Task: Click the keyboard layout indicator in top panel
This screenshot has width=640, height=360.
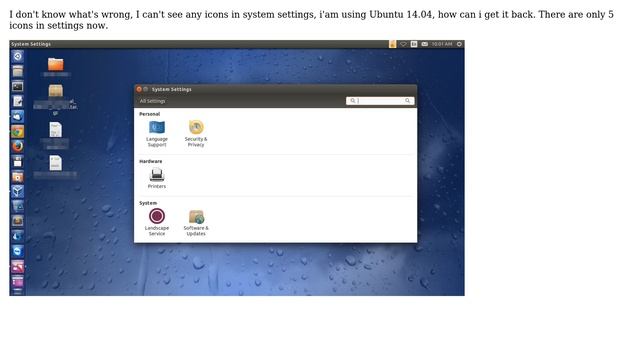Action: click(414, 44)
